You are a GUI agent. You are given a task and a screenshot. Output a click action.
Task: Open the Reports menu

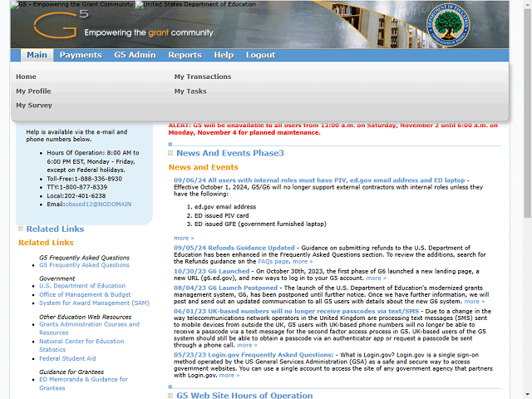185,55
